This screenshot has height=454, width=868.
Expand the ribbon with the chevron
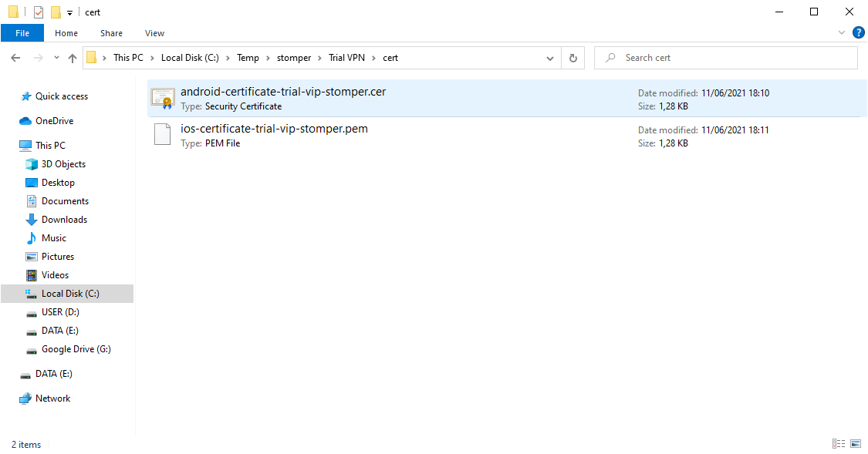(x=842, y=33)
